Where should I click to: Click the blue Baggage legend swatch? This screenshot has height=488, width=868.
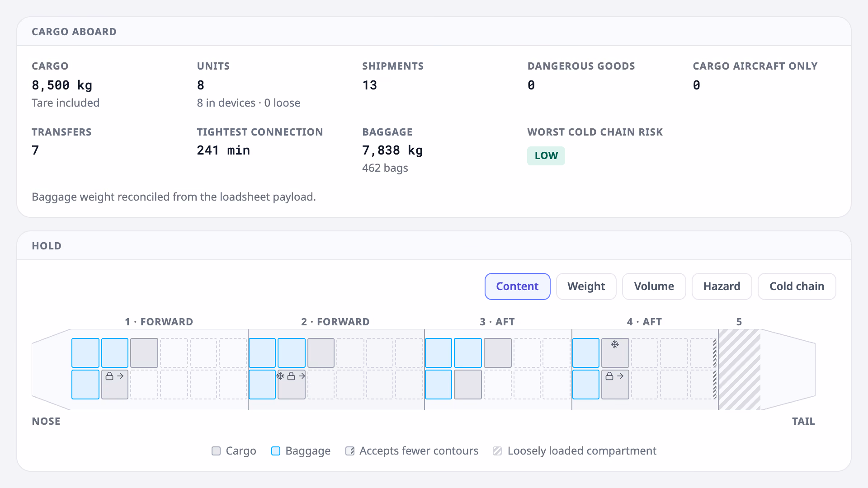276,451
